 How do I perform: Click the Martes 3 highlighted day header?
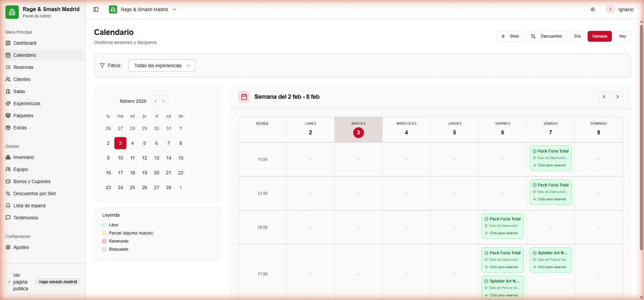coord(358,129)
